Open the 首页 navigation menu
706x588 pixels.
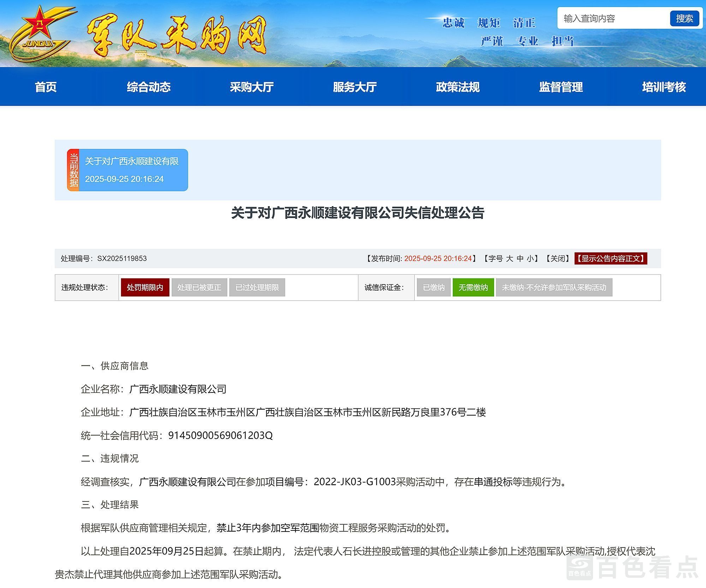click(46, 87)
